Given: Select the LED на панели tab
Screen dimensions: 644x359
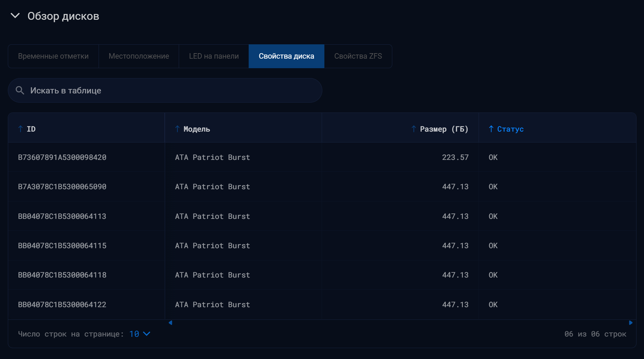Looking at the screenshot, I should pyautogui.click(x=214, y=56).
